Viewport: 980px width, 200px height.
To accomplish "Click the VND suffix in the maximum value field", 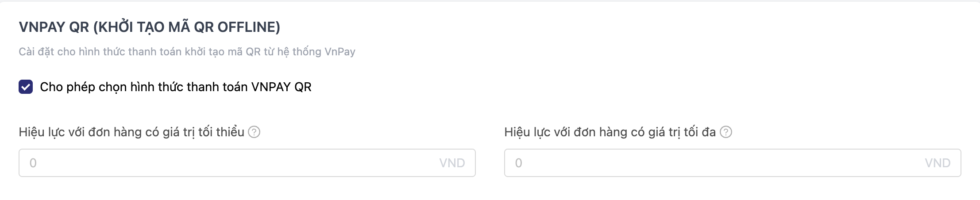I will [938, 163].
